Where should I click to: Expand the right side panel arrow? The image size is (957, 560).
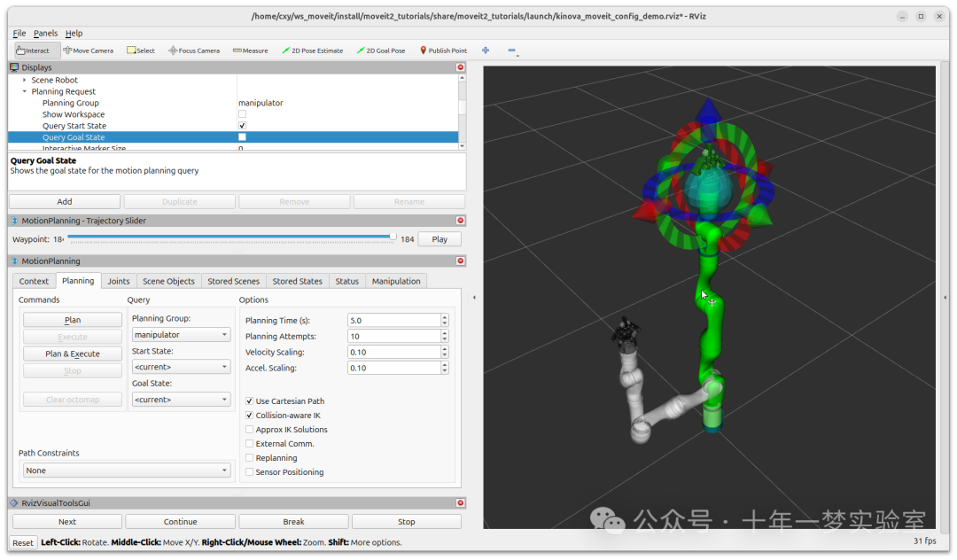click(x=945, y=298)
